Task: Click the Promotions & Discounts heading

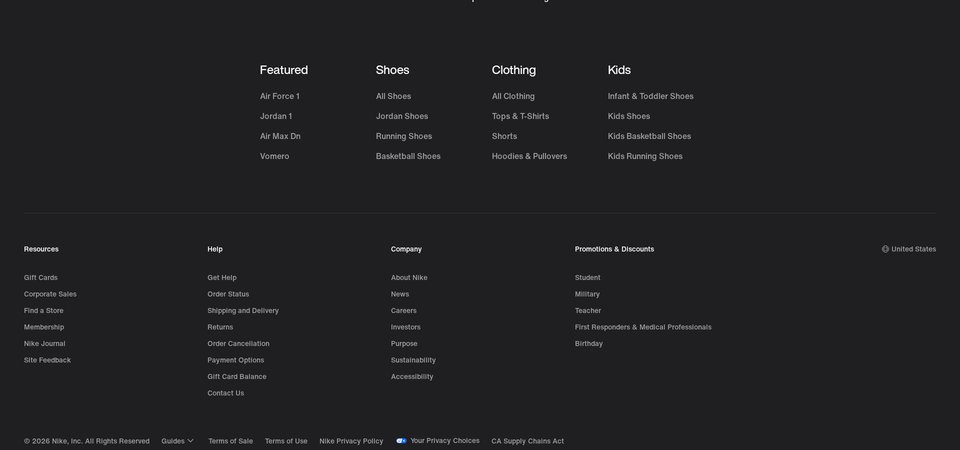Action: 614,249
